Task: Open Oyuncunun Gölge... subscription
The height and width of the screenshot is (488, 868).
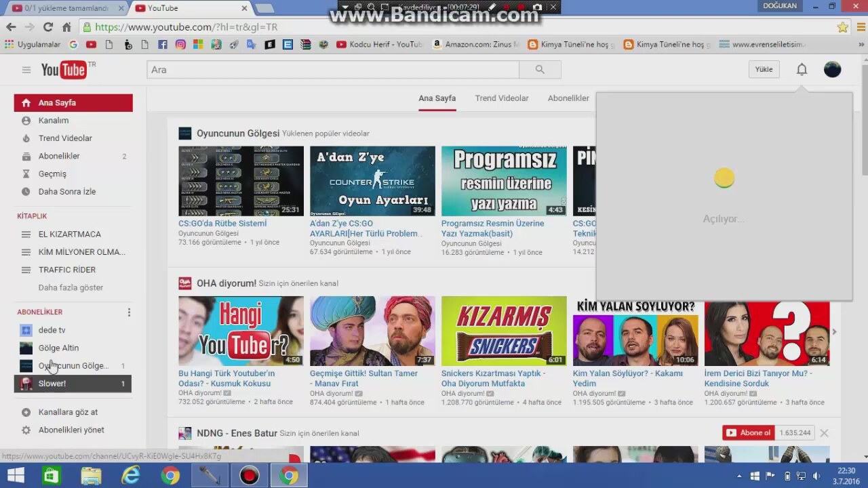Action: pyautogui.click(x=73, y=365)
